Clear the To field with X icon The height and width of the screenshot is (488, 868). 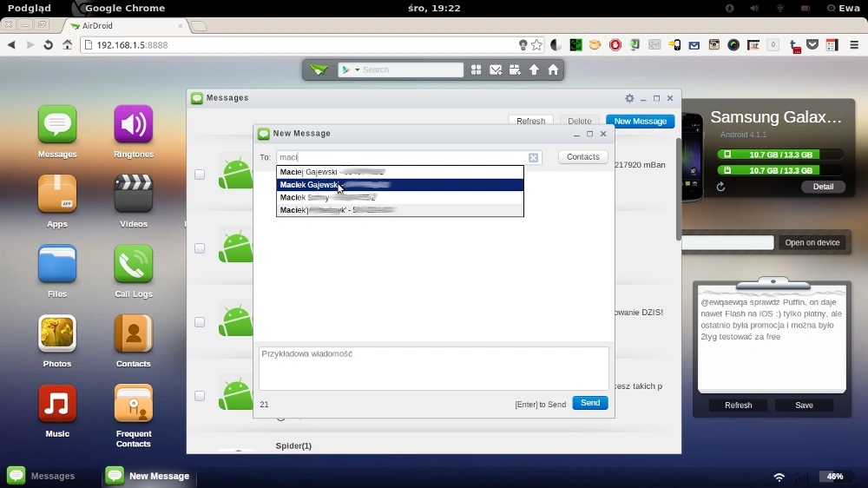(x=533, y=158)
